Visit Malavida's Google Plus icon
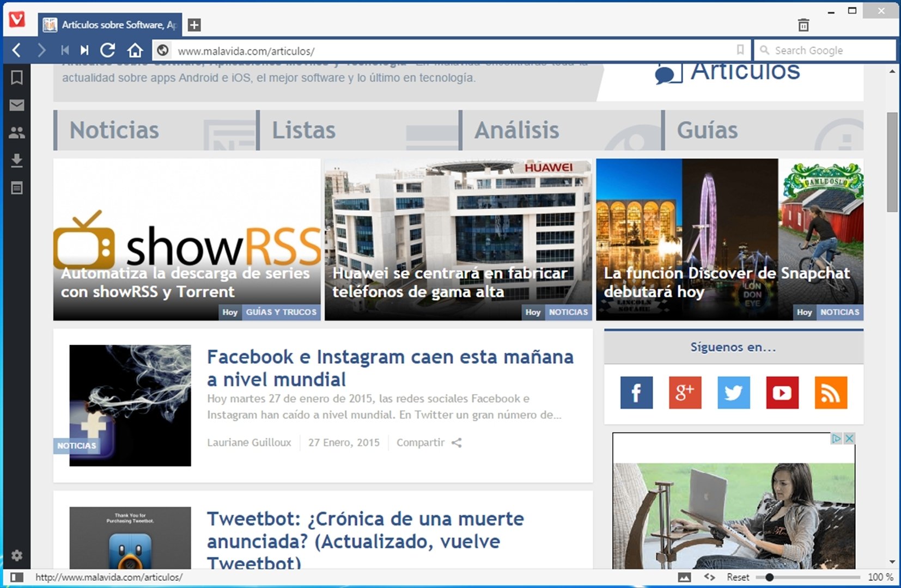 click(x=685, y=393)
